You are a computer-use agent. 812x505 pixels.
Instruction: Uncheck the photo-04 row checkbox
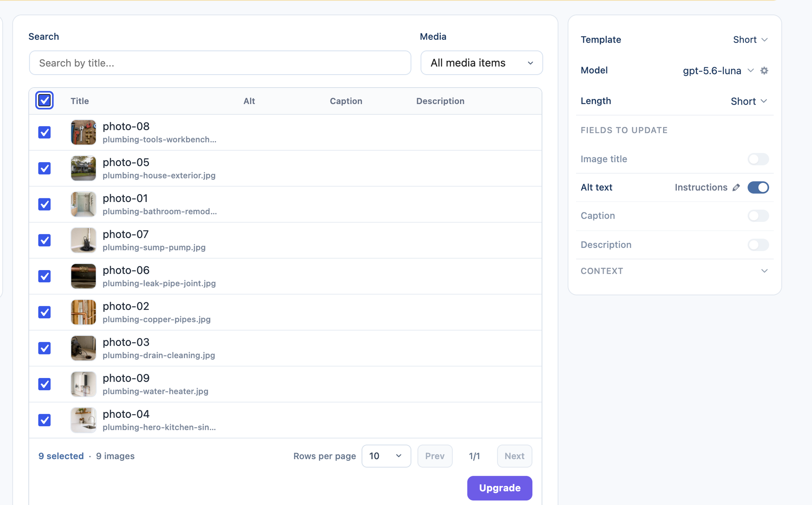(x=44, y=420)
